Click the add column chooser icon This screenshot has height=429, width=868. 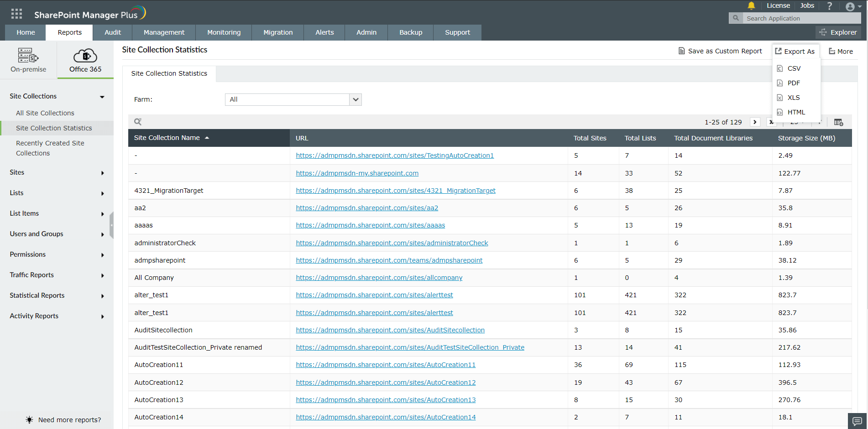coord(838,122)
